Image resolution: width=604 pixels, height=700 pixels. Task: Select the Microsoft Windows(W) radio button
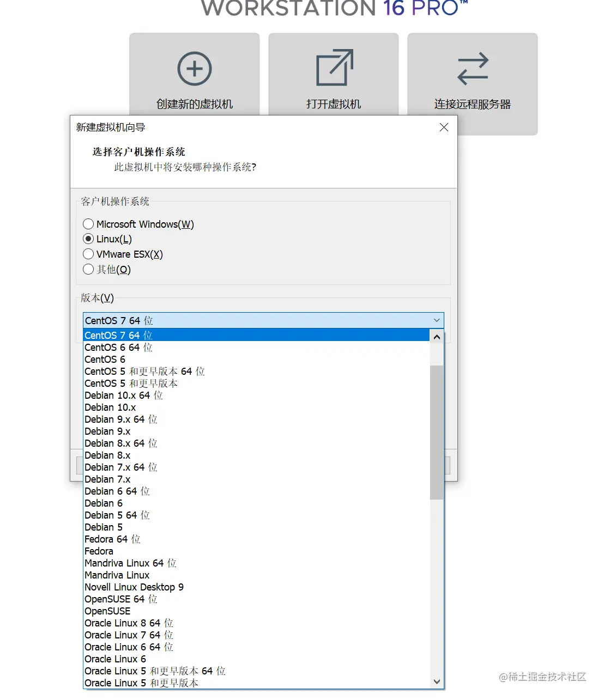click(88, 224)
